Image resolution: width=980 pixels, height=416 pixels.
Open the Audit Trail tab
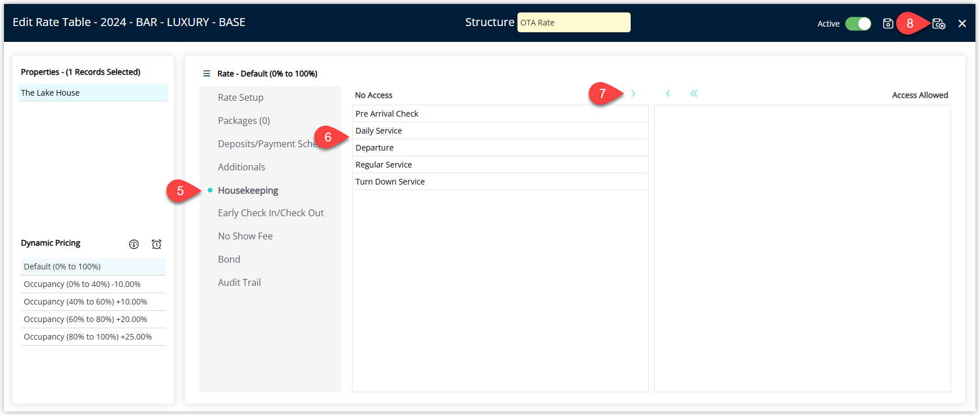[239, 282]
